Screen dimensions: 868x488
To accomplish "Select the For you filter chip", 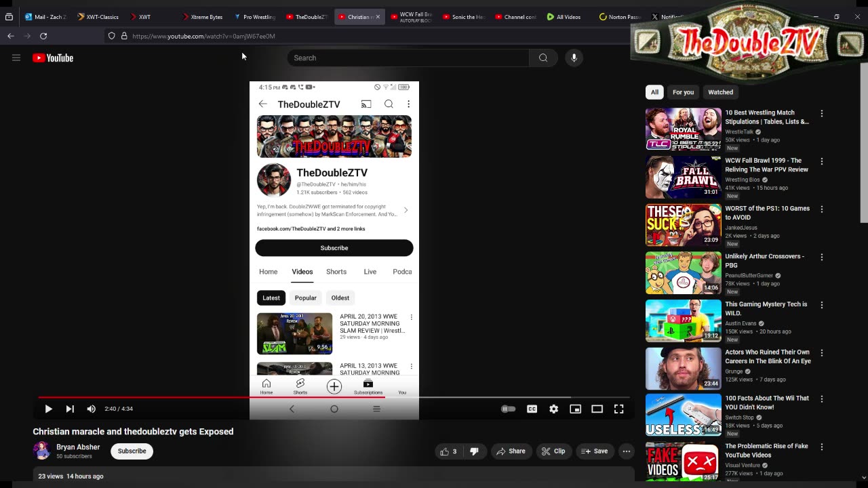I will coord(683,92).
